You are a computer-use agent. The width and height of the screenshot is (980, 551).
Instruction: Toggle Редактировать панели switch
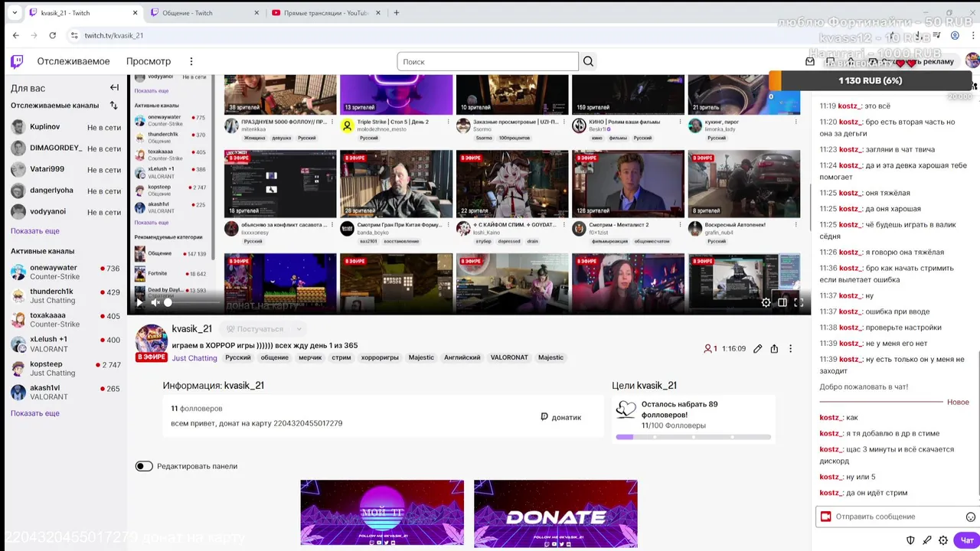144,466
